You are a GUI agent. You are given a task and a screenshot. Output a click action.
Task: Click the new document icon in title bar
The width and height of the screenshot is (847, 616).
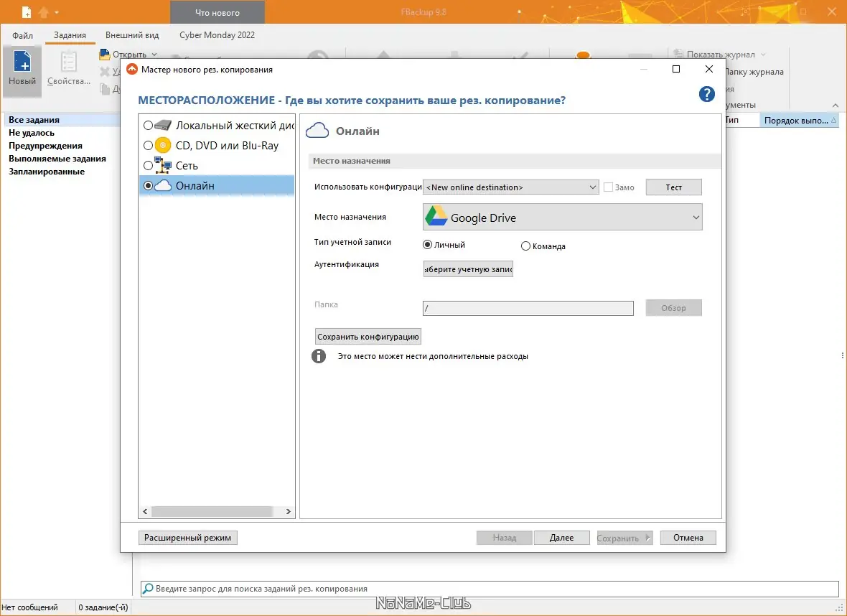pos(27,12)
